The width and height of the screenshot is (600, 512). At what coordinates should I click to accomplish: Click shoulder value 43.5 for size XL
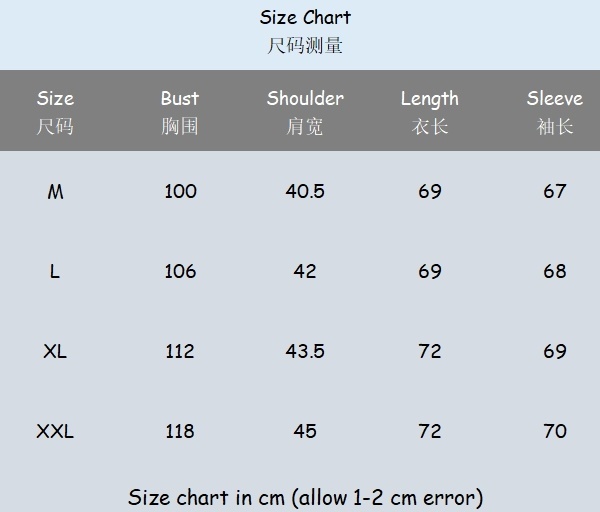click(305, 352)
